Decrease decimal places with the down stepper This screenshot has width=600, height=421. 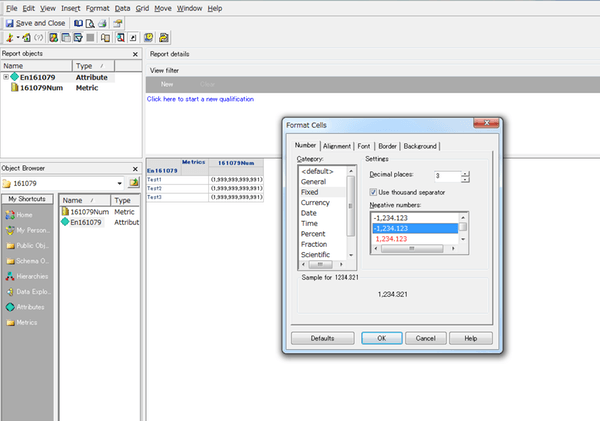[x=465, y=180]
